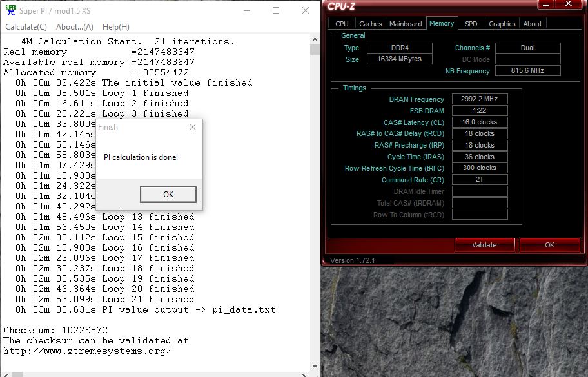Image resolution: width=588 pixels, height=377 pixels.
Task: Click the http://www.xtremesystems.org/ text
Action: click(88, 351)
